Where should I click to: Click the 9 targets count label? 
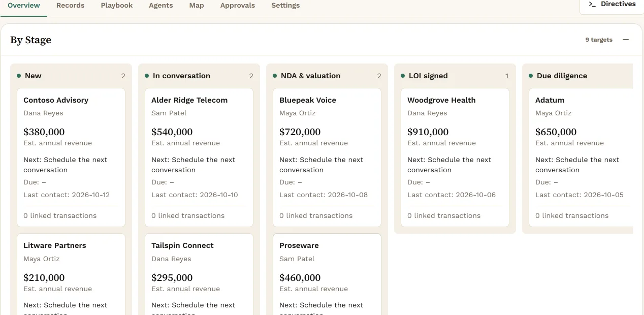click(599, 40)
